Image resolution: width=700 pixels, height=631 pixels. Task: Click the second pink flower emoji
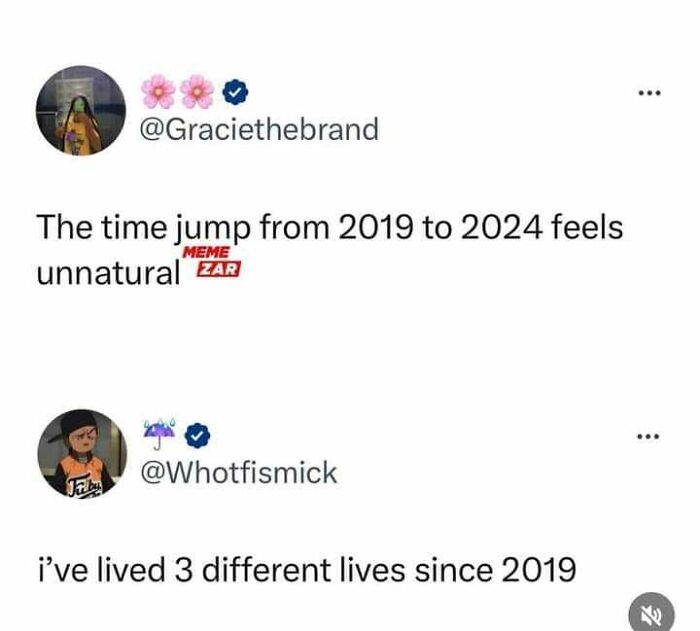click(198, 92)
